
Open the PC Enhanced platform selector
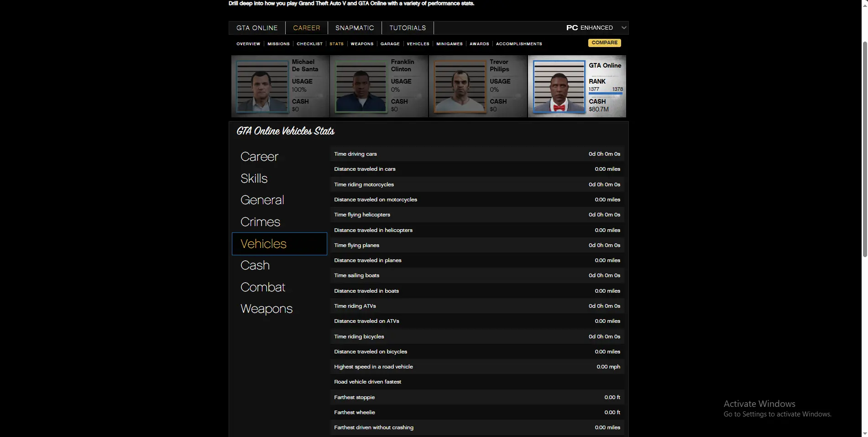pos(590,28)
